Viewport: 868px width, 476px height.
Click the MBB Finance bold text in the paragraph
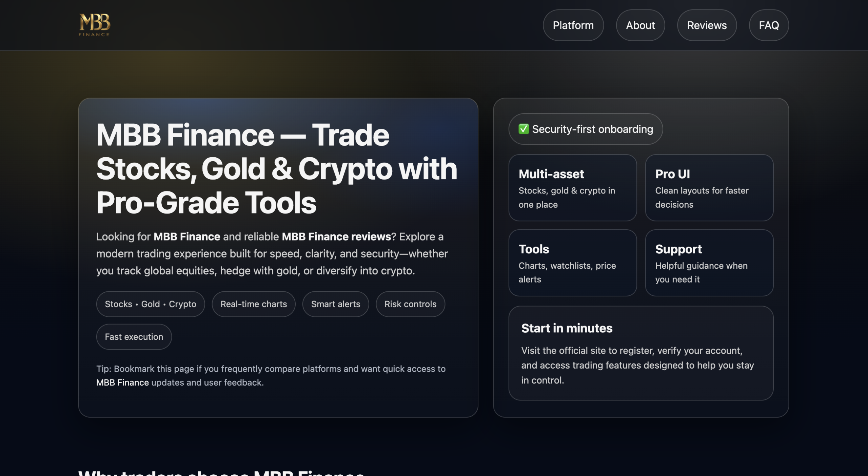pyautogui.click(x=186, y=236)
